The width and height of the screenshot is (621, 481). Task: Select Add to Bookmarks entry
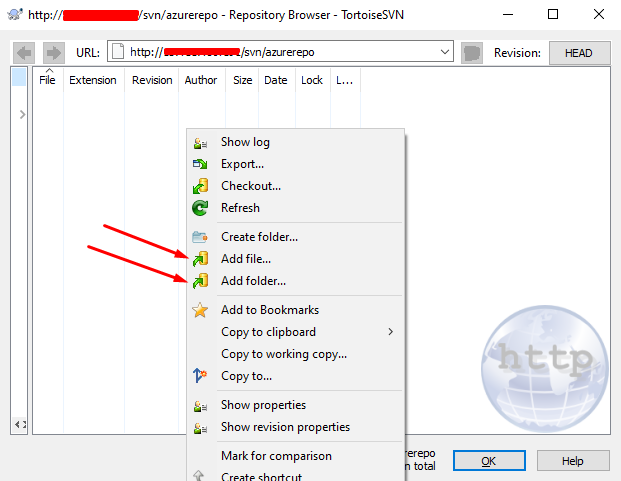click(x=295, y=310)
